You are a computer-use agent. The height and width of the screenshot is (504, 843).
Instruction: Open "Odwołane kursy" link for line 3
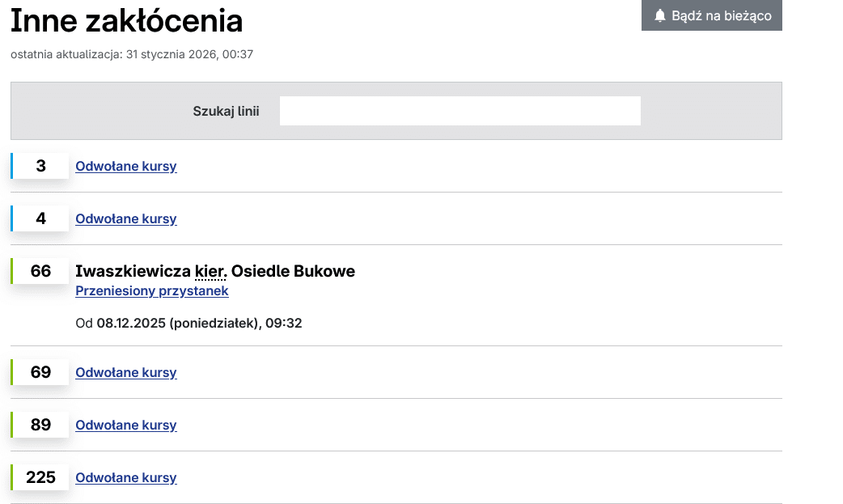126,167
